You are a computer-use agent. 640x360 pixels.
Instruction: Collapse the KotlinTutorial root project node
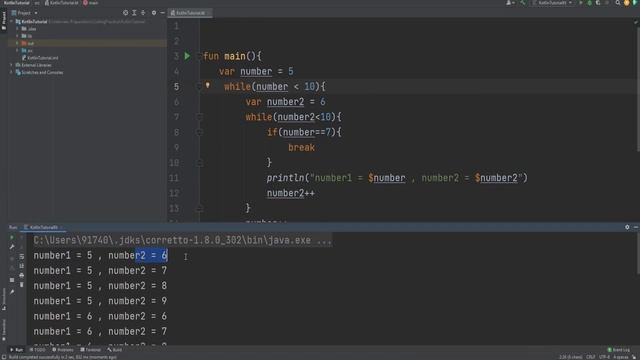tap(12, 21)
